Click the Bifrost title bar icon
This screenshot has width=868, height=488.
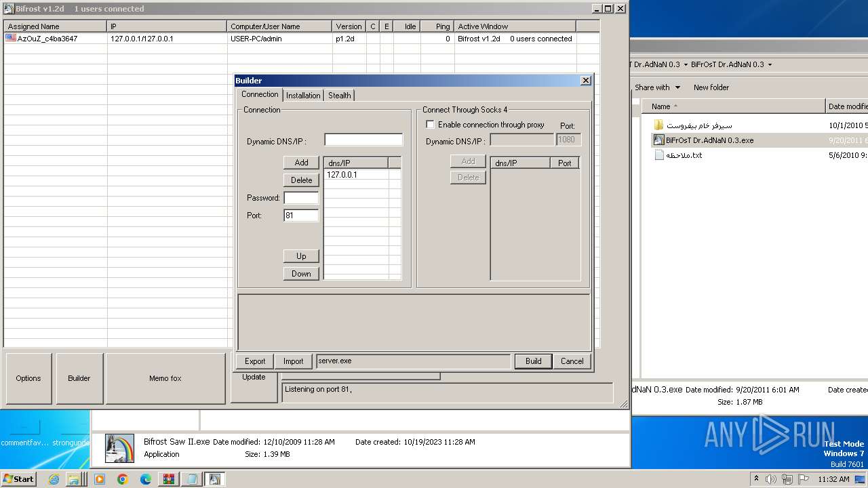point(9,9)
